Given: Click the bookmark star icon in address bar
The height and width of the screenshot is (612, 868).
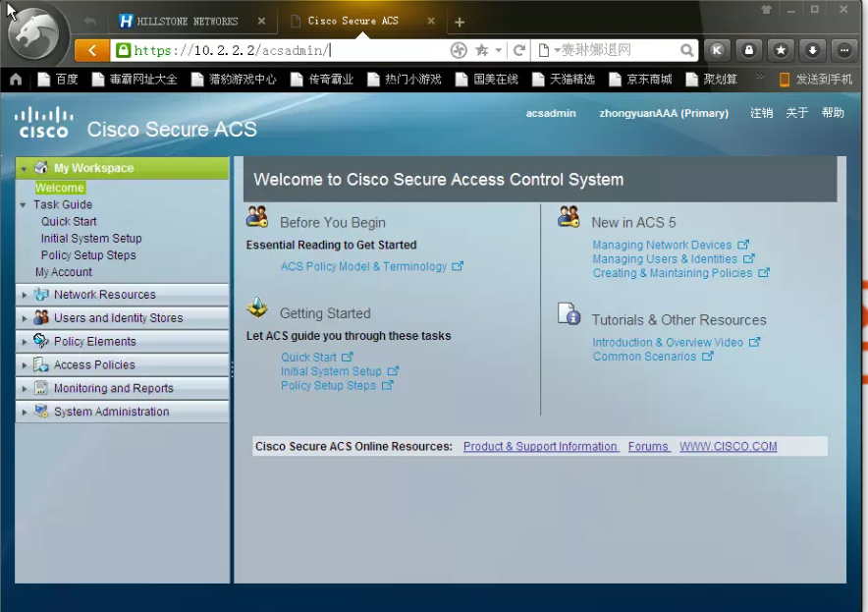Looking at the screenshot, I should [x=481, y=50].
